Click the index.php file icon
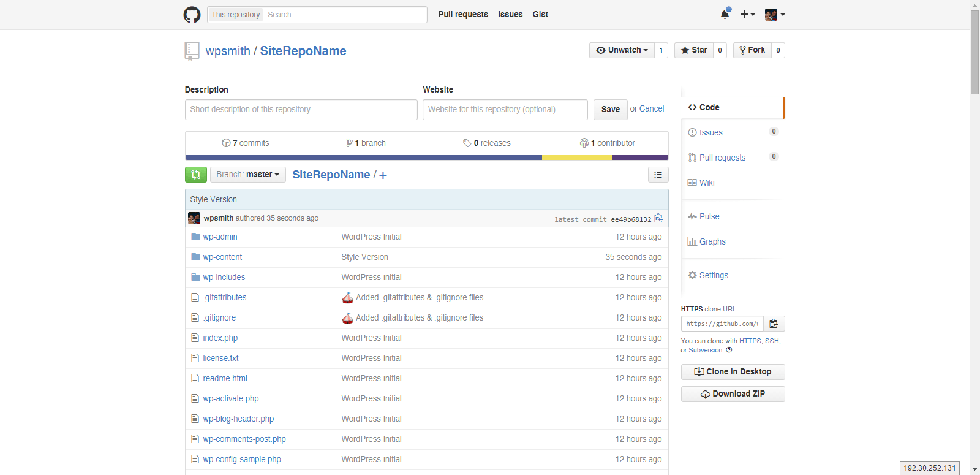The width and height of the screenshot is (980, 475). (195, 338)
